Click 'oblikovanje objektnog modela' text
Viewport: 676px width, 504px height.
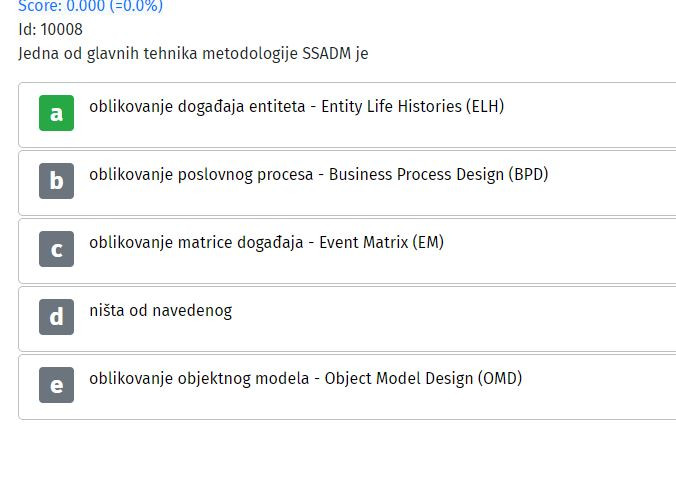click(199, 379)
